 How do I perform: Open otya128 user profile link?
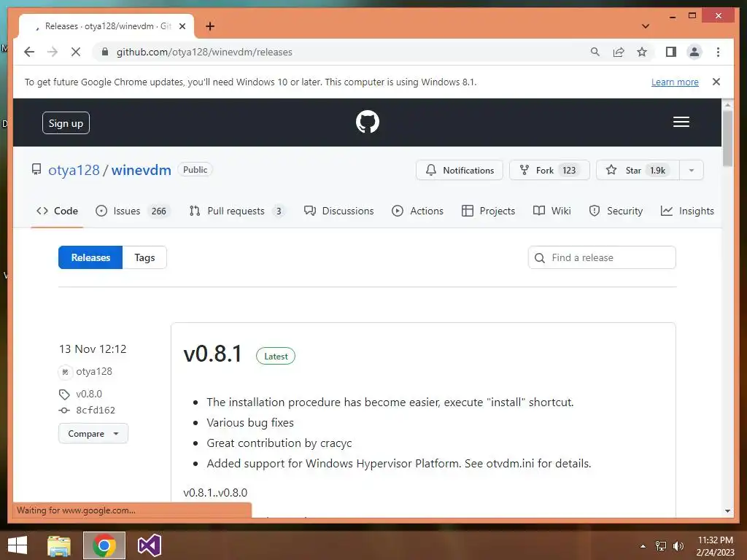(x=74, y=170)
